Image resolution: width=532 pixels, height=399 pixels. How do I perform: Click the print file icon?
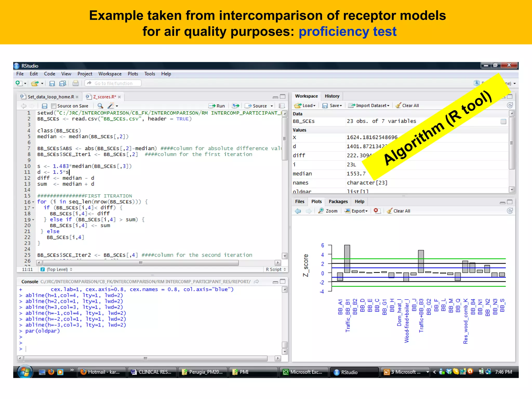tap(76, 83)
